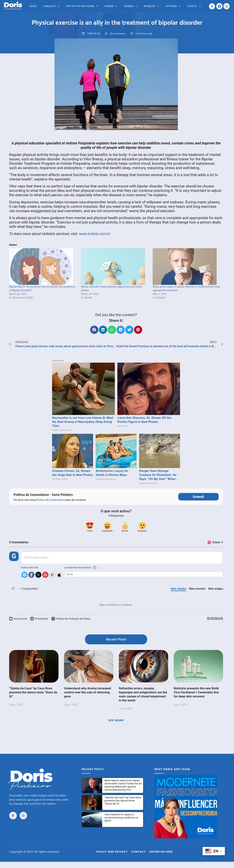Open the search icon in header
The image size is (234, 868).
coord(212,6)
